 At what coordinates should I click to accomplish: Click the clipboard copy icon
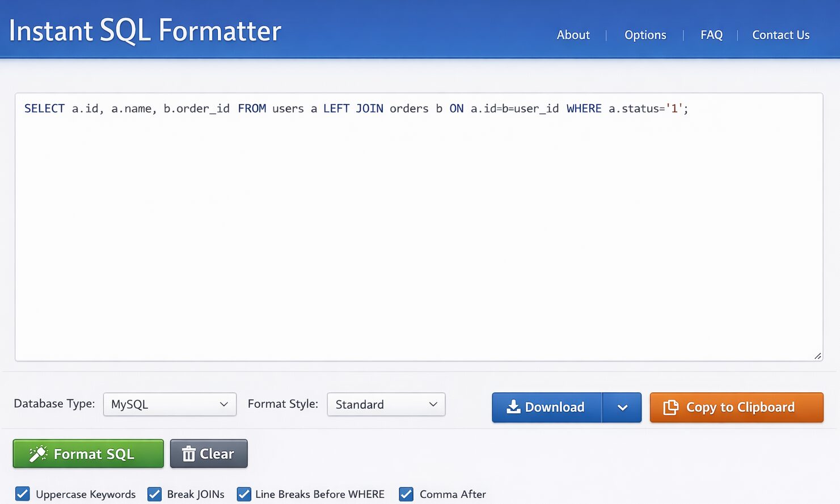click(670, 407)
